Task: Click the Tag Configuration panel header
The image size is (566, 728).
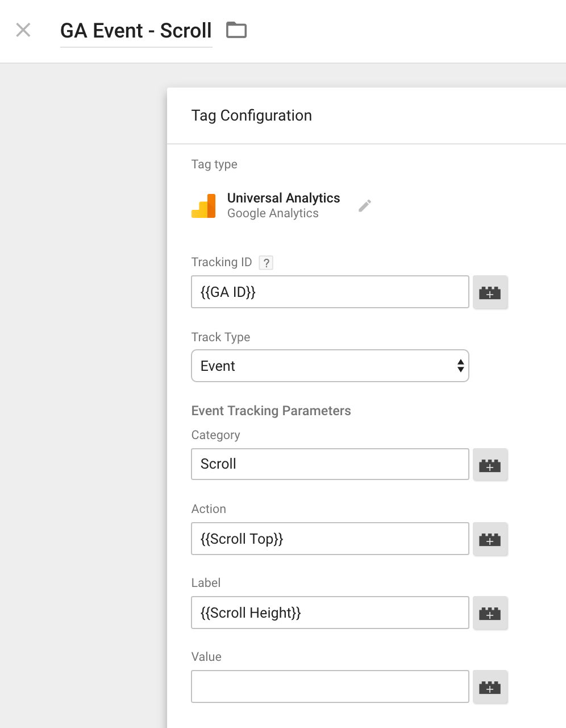Action: [252, 115]
